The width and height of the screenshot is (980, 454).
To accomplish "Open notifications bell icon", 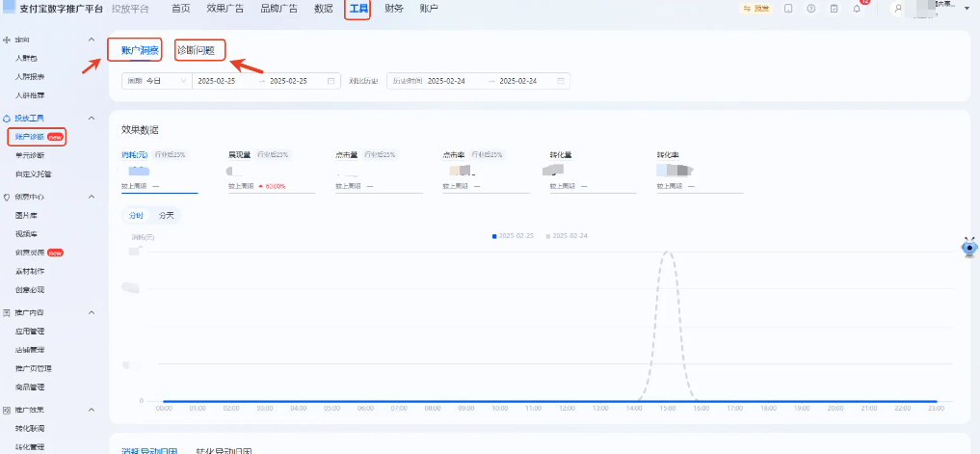I will pyautogui.click(x=857, y=9).
